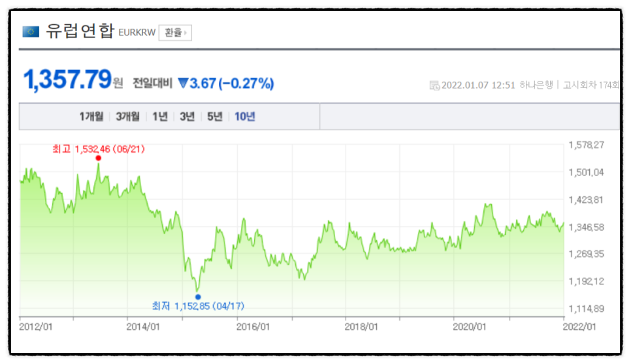Switch chart to 5년 range
Image resolution: width=631 pixels, height=364 pixels.
tap(214, 117)
